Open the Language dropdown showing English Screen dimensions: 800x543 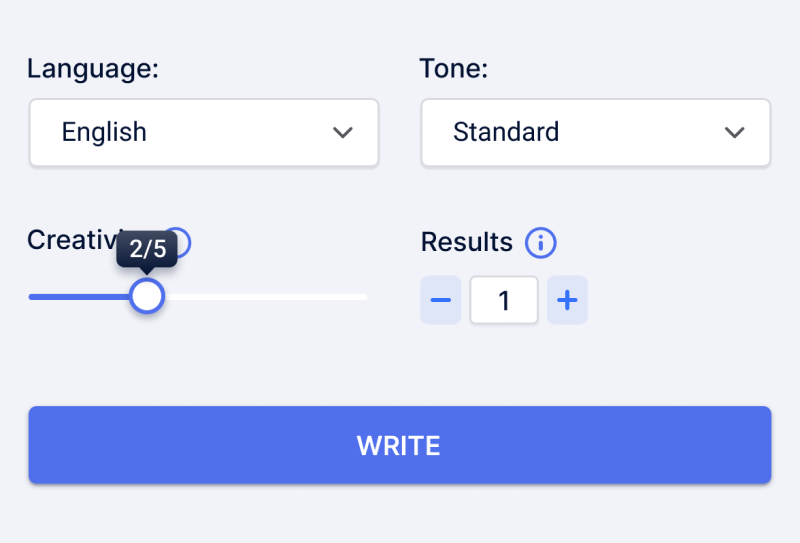[x=204, y=133]
